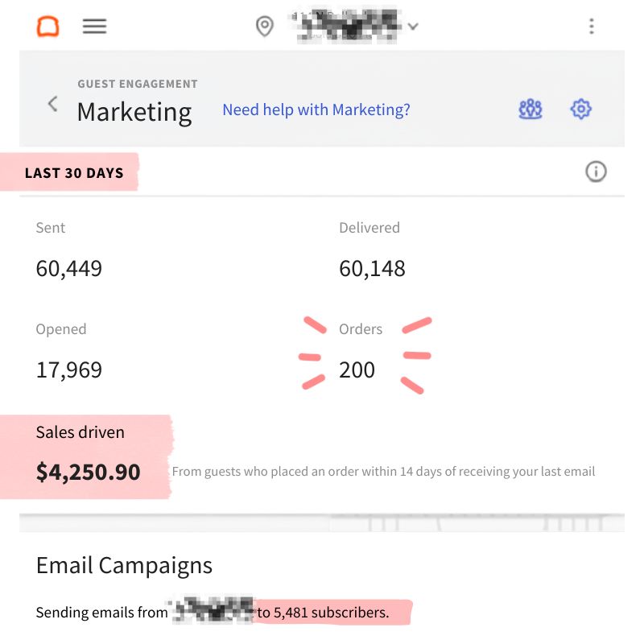Open the guest audience groups icon
The width and height of the screenshot is (644, 644).
pos(530,109)
